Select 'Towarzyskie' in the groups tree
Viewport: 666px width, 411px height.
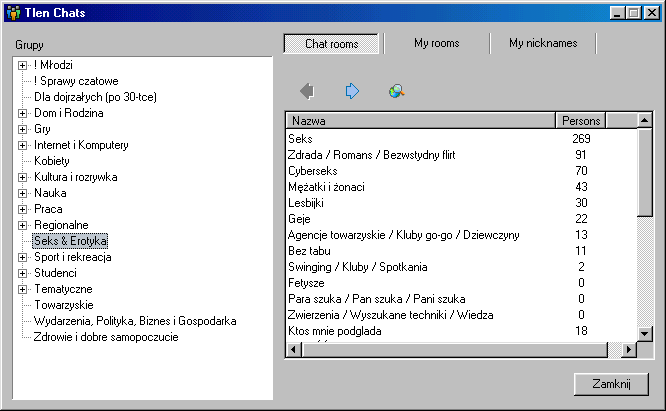click(x=64, y=305)
